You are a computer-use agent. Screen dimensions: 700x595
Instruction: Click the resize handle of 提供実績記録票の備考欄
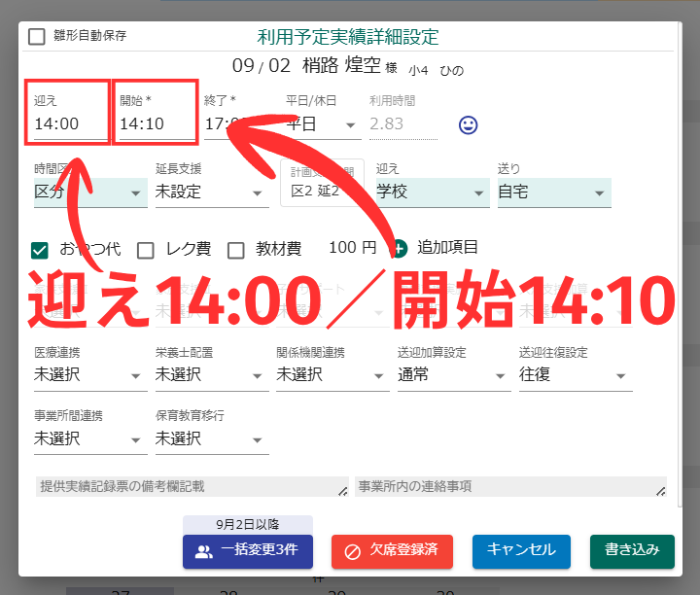342,491
